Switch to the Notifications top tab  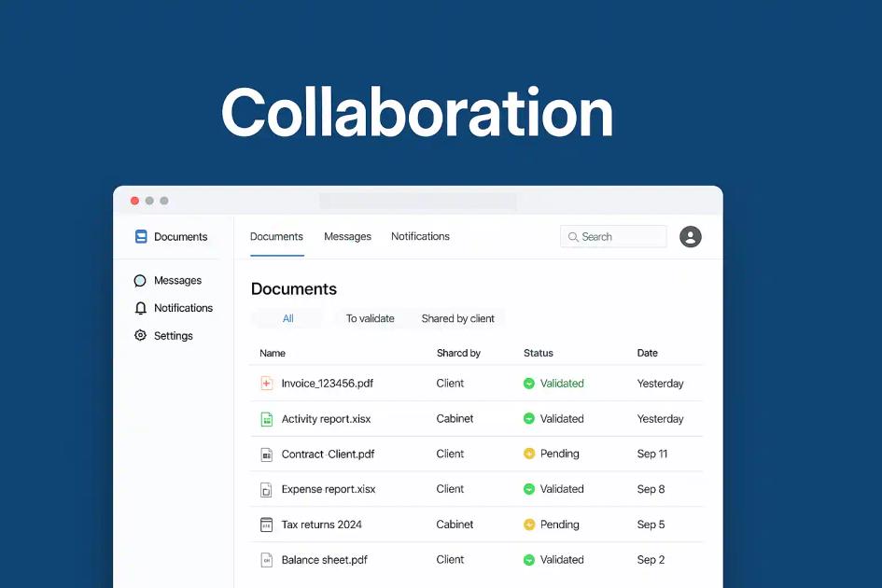[420, 236]
